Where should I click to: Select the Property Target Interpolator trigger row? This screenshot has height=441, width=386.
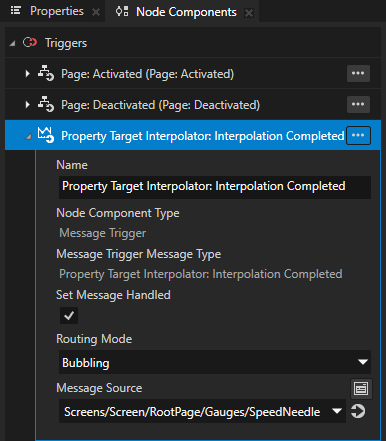coord(193,135)
